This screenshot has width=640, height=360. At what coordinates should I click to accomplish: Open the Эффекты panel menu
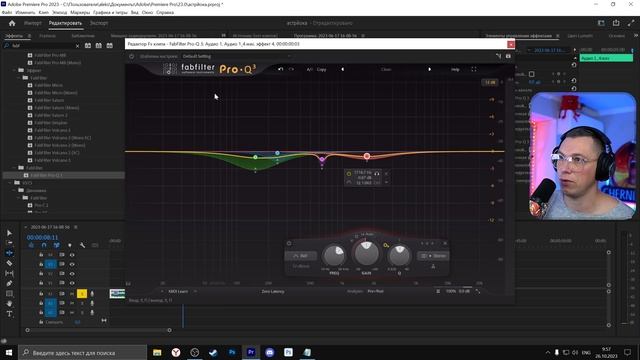[29, 36]
